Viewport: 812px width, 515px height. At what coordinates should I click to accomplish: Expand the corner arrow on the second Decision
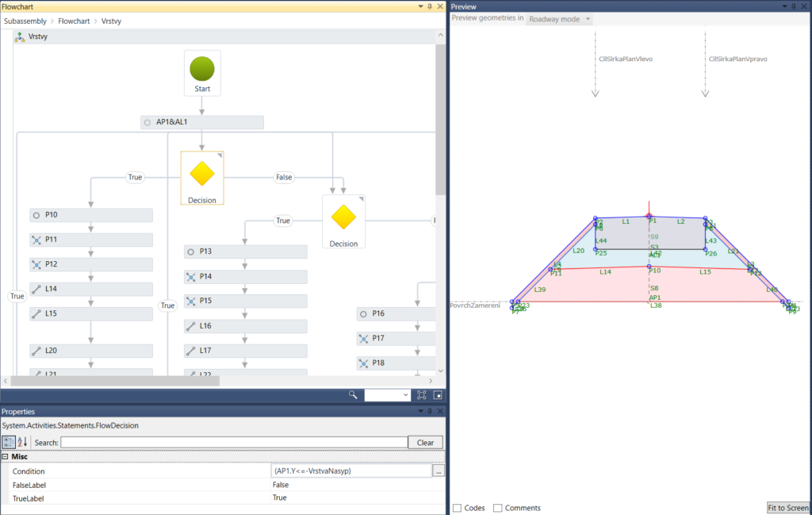pos(361,199)
